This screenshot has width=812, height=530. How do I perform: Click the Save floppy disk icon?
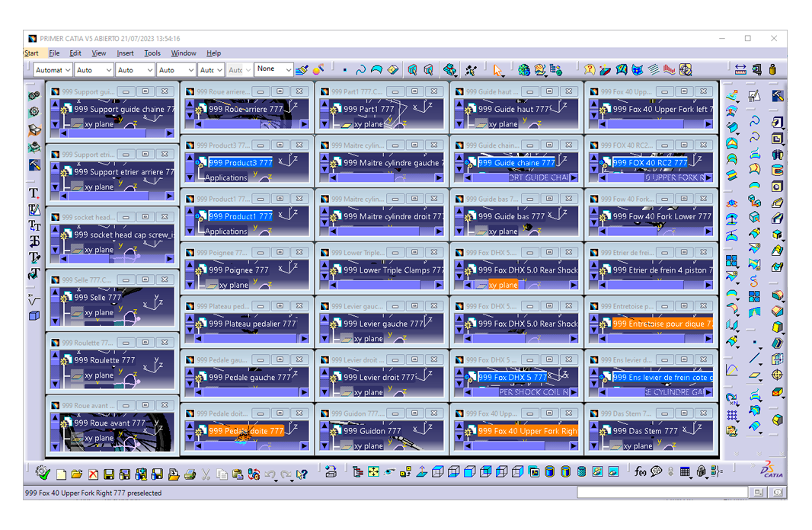(x=109, y=474)
